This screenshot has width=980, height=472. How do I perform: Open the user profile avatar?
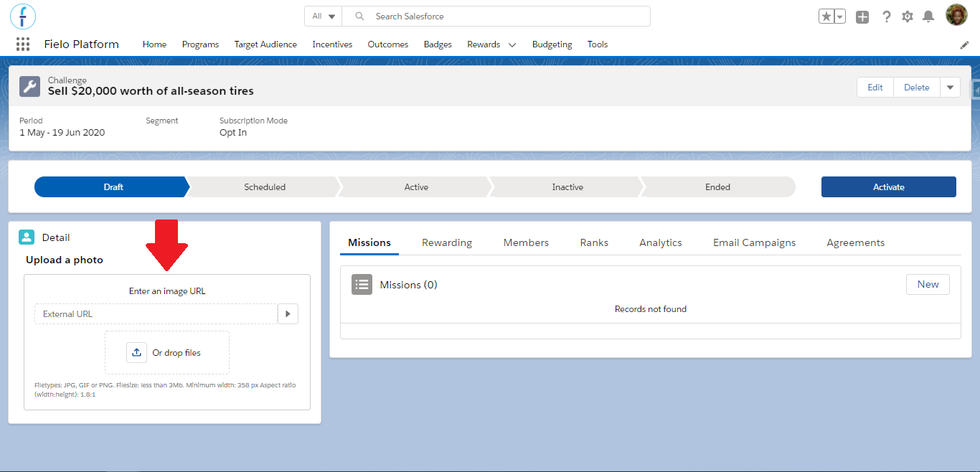956,15
